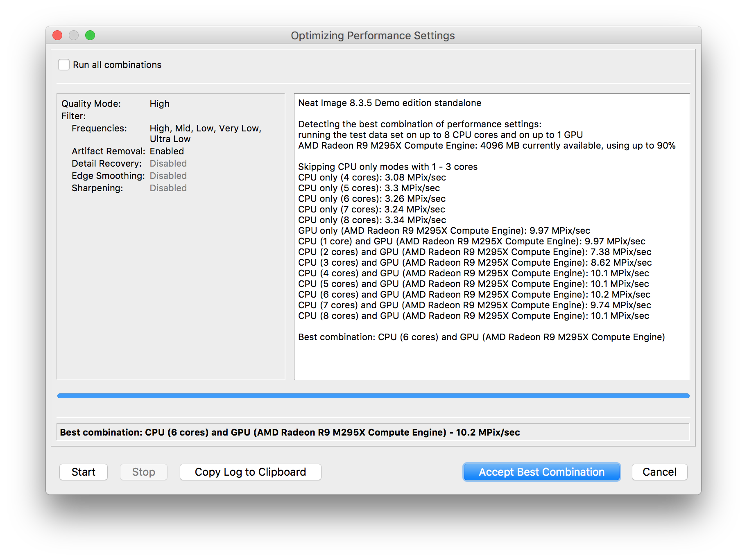747x560 pixels.
Task: Click the green zoom window button
Action: [90, 36]
